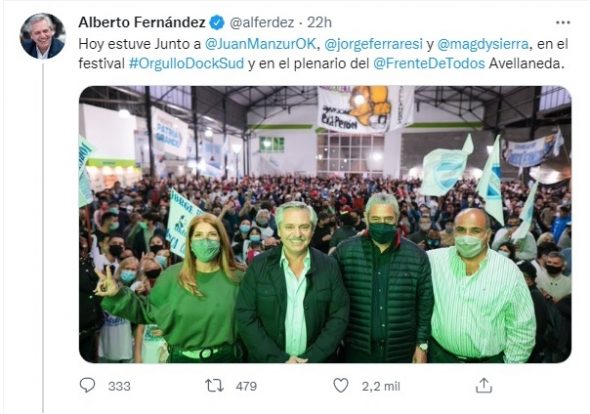Screen dimensions: 590x414
Task: Click the reply speech bubble icon
Action: pos(88,385)
